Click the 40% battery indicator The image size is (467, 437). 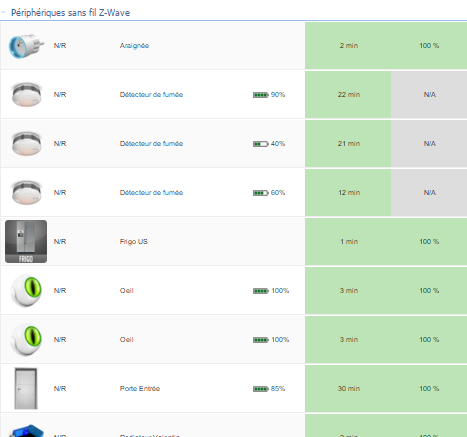269,144
